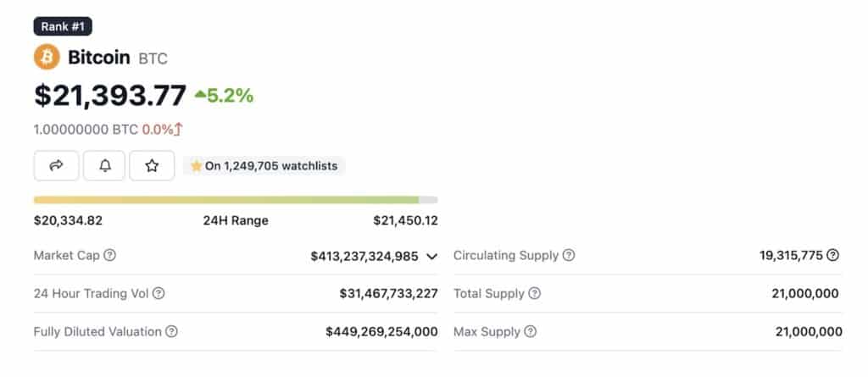Click the orange Bitcoin logo icon
This screenshot has width=868, height=377.
(47, 57)
